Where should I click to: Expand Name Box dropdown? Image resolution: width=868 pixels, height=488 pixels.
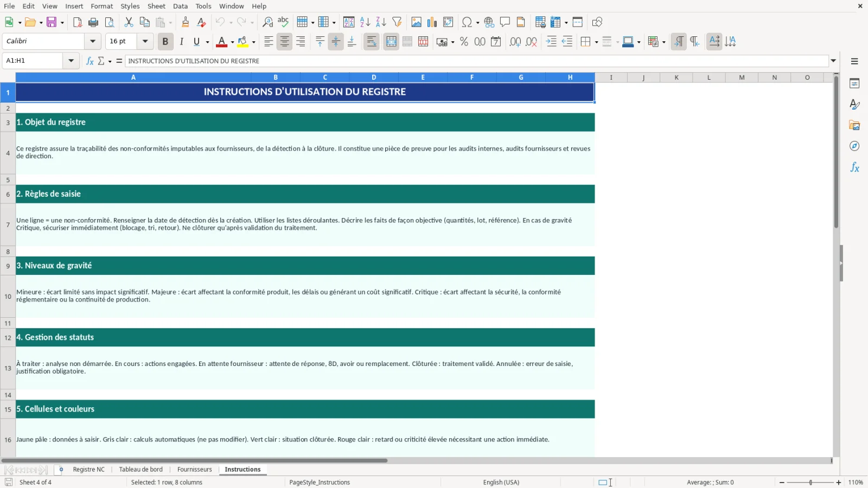click(71, 61)
